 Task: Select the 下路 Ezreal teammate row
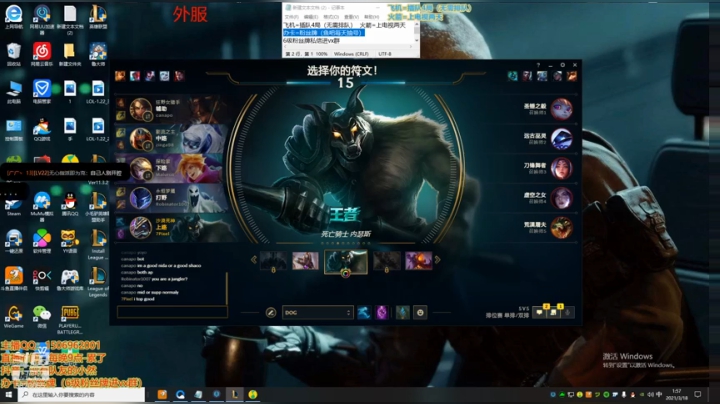[x=172, y=168]
